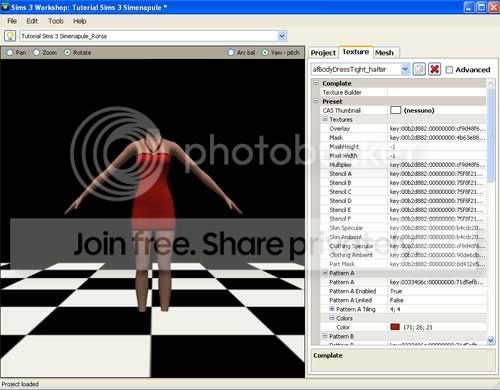500x390 pixels.
Task: Select the Stencil E row
Action: click(404, 209)
